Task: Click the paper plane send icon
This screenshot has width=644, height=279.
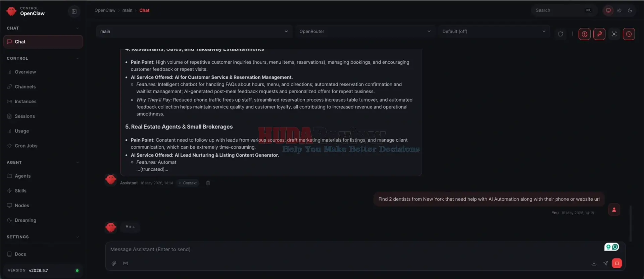Action: pyautogui.click(x=605, y=263)
